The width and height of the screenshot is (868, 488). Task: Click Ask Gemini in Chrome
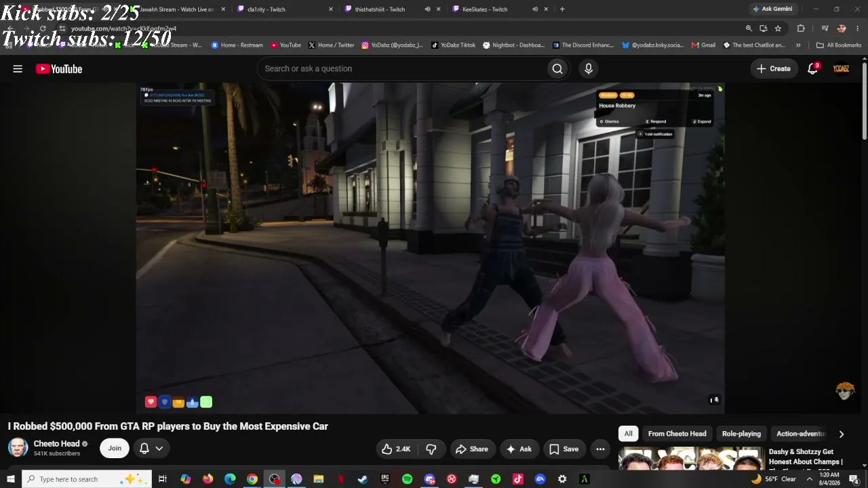pos(772,9)
